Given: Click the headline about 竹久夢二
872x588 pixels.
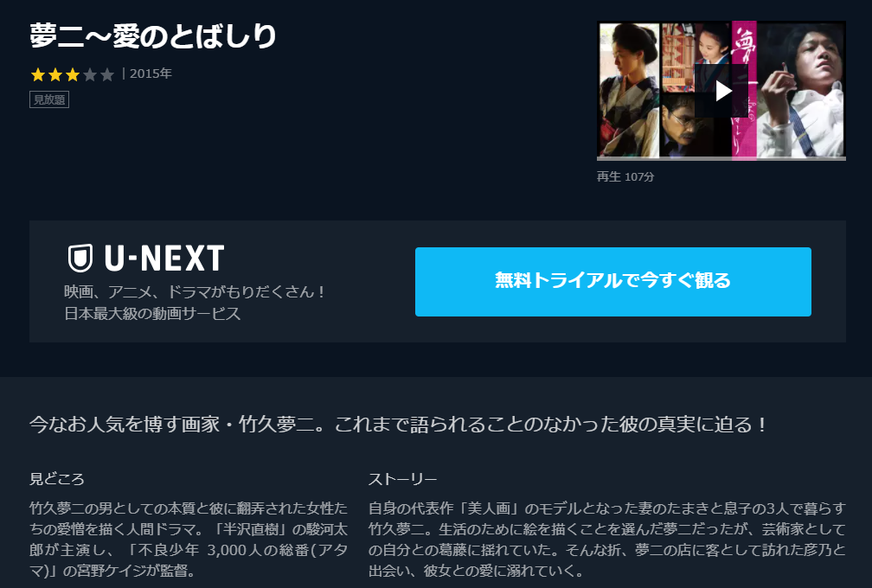Looking at the screenshot, I should tap(398, 424).
